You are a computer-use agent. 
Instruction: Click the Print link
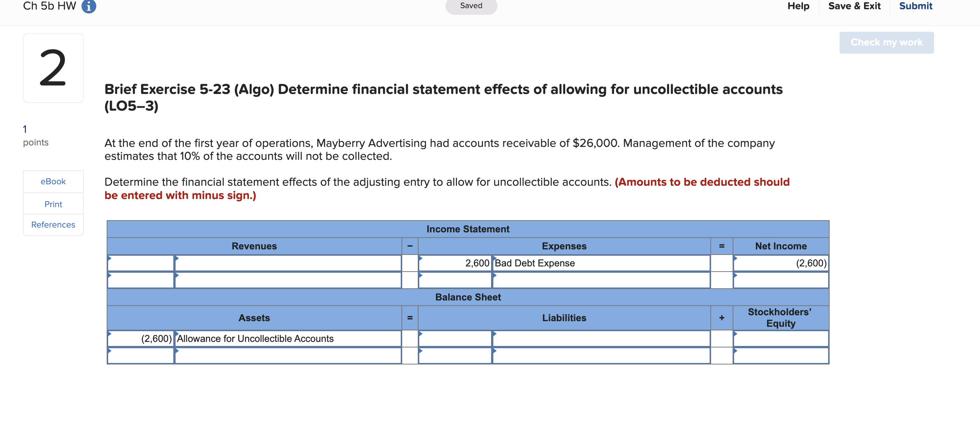53,205
